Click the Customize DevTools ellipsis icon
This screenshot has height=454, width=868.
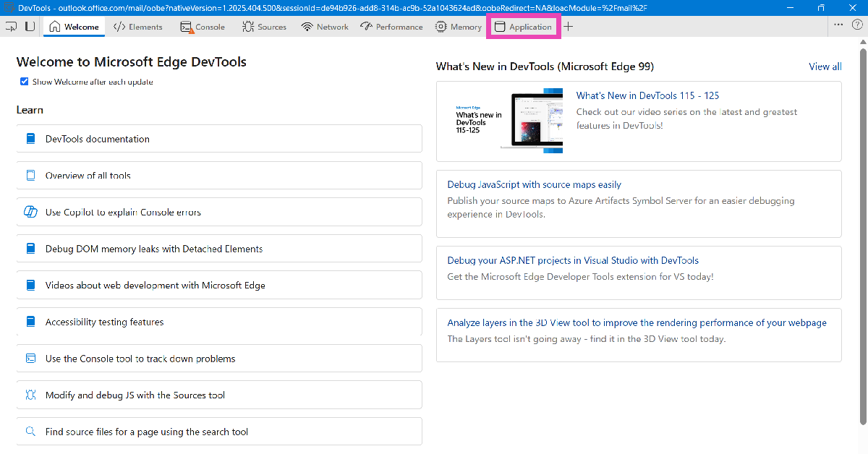click(x=838, y=25)
